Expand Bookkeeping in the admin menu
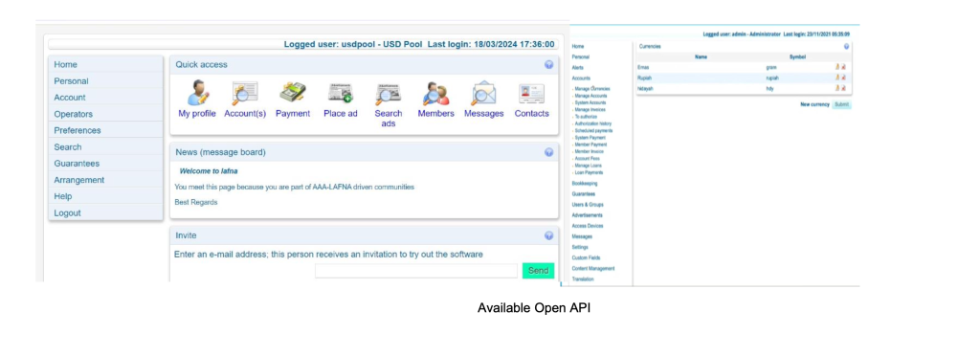Viewport: 980px width, 356px height. coord(585,184)
